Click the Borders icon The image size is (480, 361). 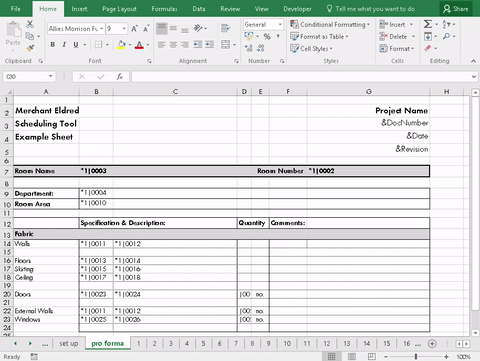98,44
